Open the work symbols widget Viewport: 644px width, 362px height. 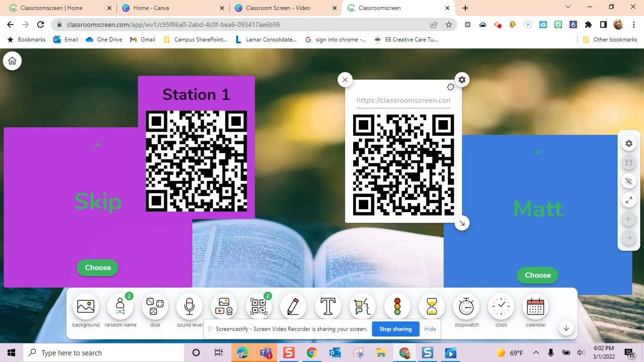[x=363, y=307]
